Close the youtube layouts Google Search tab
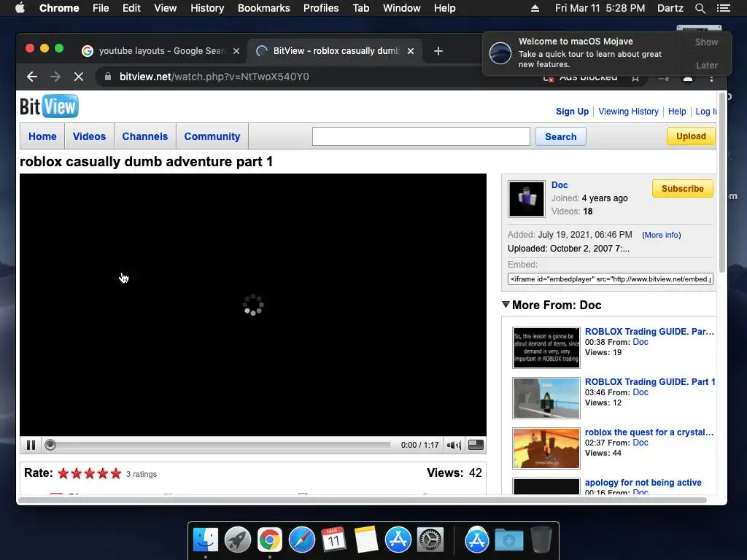Image resolution: width=747 pixels, height=560 pixels. (236, 51)
